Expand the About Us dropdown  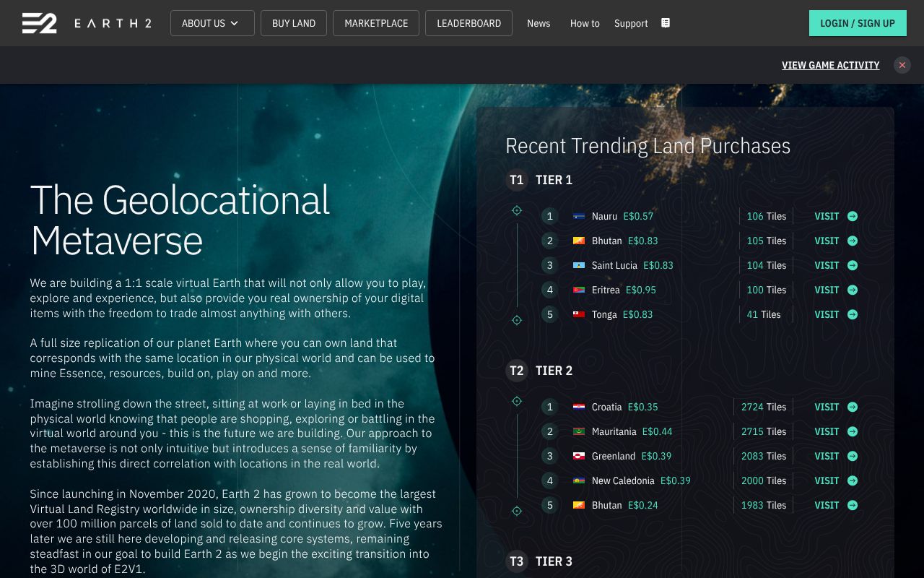(x=212, y=23)
